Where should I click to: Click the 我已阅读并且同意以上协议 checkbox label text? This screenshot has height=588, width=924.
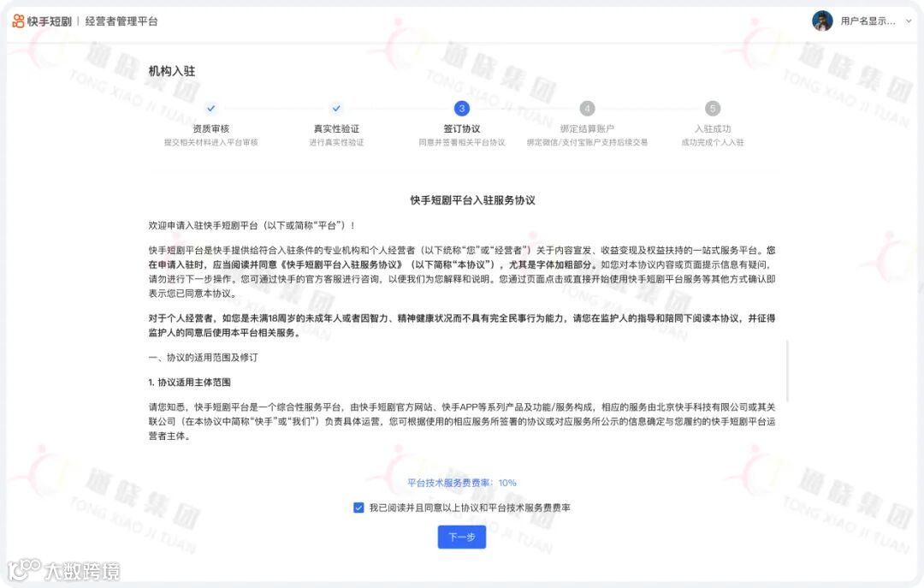pyautogui.click(x=470, y=508)
